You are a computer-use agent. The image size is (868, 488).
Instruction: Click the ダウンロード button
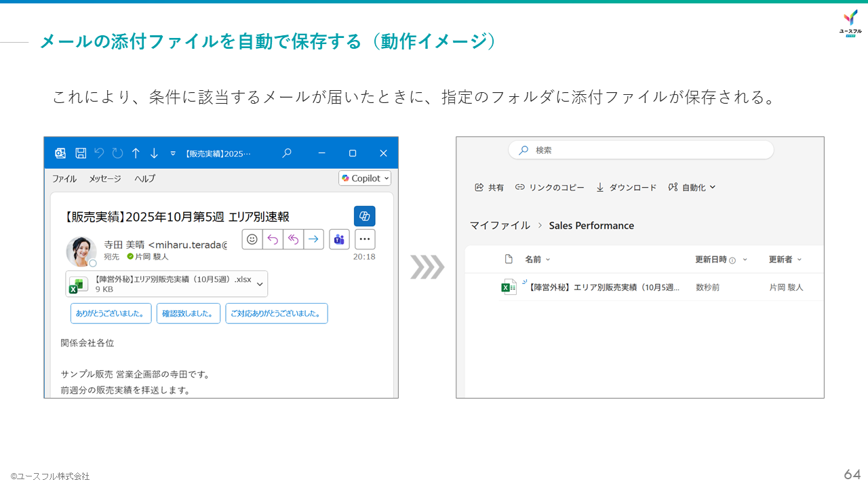[626, 188]
